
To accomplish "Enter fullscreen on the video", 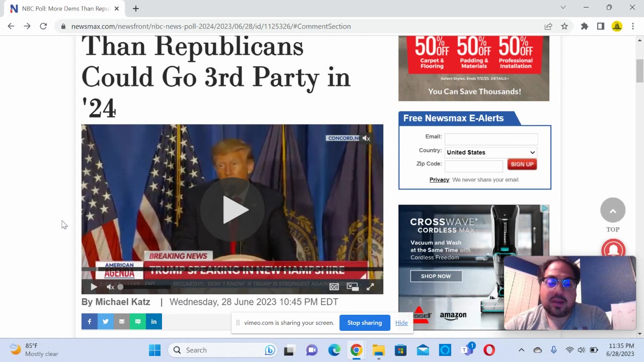I will pyautogui.click(x=370, y=287).
